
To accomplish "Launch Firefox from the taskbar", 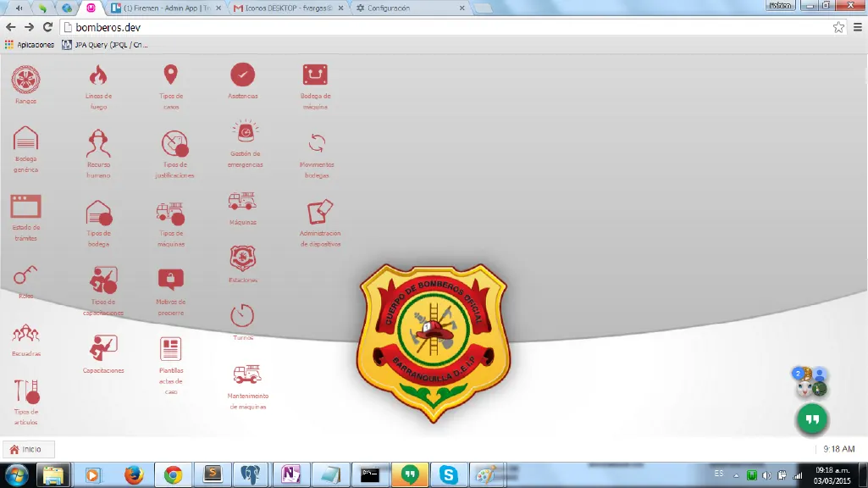I will point(134,475).
